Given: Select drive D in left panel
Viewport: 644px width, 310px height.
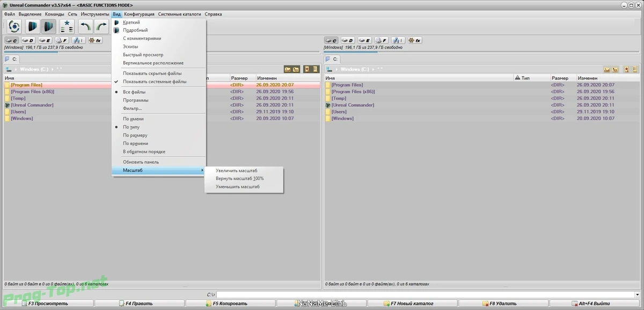Looking at the screenshot, I should pyautogui.click(x=28, y=40).
